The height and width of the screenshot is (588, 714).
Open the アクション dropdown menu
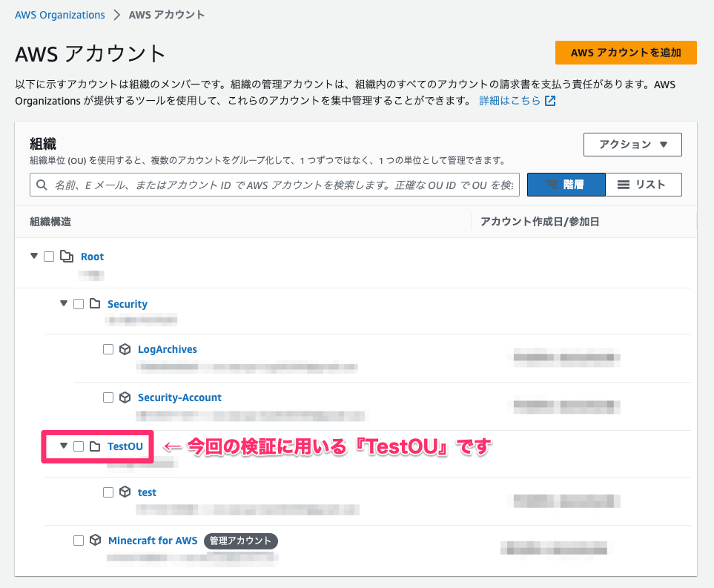[632, 145]
